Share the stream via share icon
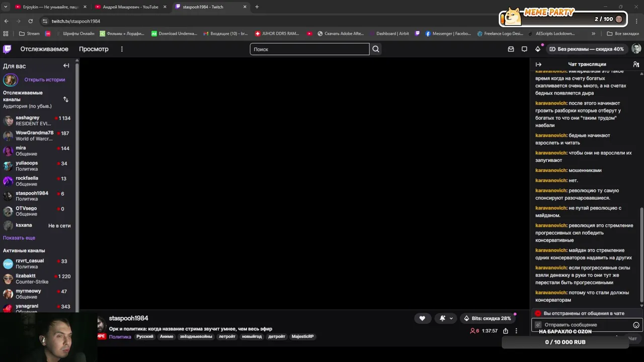This screenshot has height=362, width=644. tap(506, 331)
